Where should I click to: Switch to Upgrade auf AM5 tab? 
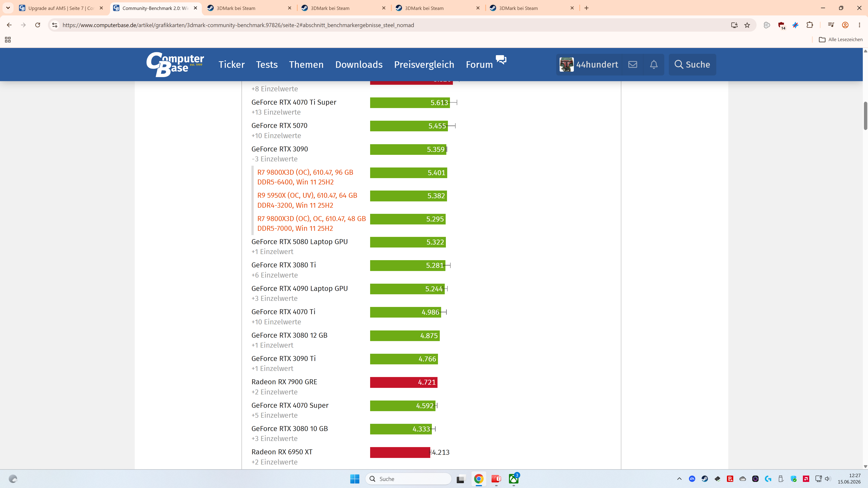(61, 8)
